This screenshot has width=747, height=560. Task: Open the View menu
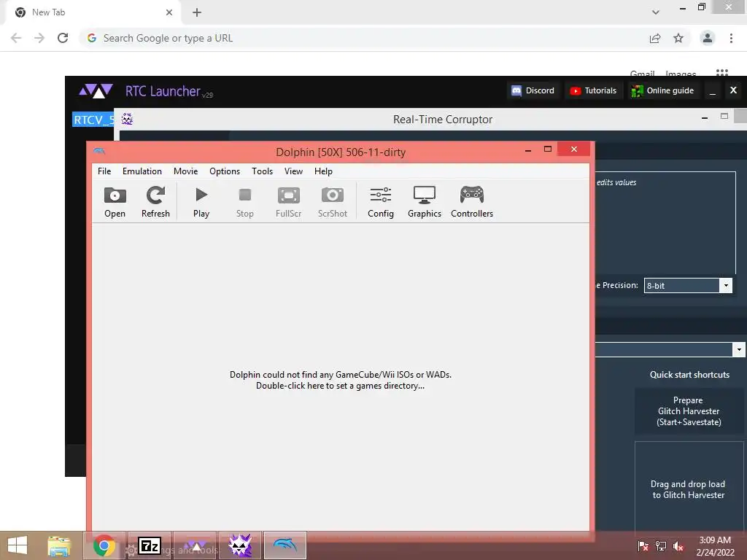pos(293,171)
